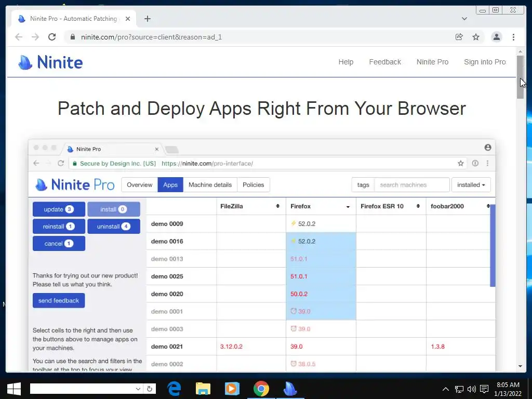The width and height of the screenshot is (532, 399).
Task: Select the Machine details tab
Action: tap(210, 185)
